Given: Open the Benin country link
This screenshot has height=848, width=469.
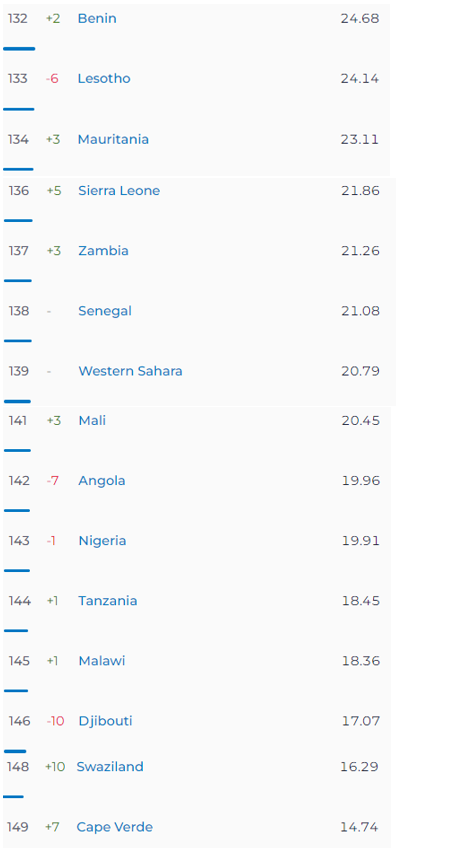Looking at the screenshot, I should [x=97, y=18].
